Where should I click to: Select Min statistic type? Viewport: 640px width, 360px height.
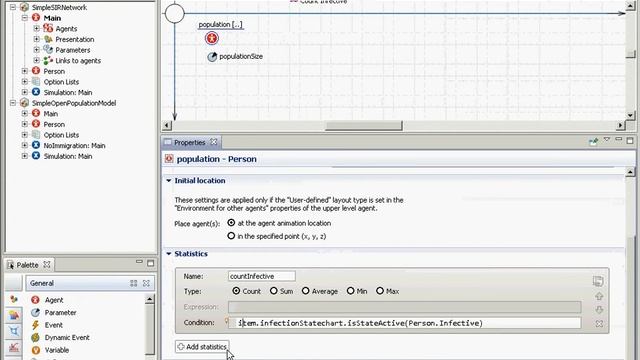click(x=350, y=291)
